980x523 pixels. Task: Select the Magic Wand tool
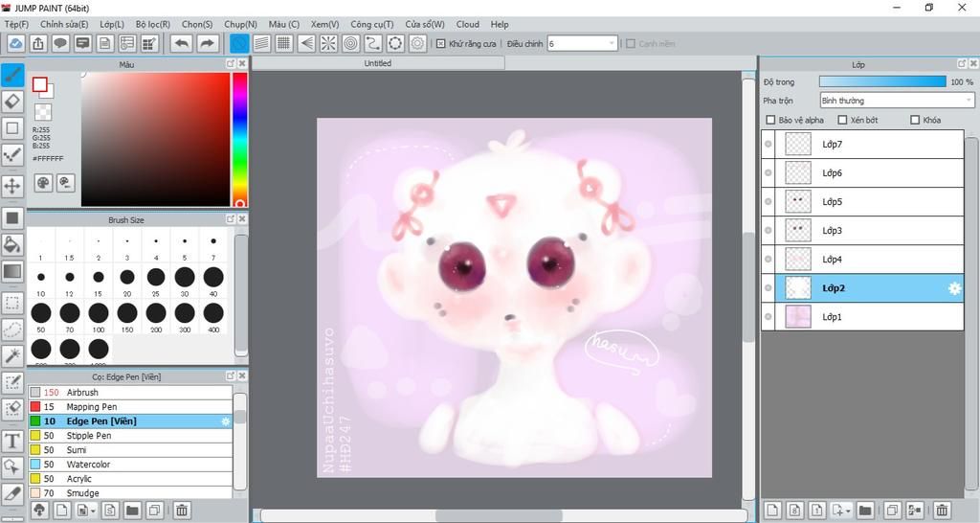pos(12,356)
